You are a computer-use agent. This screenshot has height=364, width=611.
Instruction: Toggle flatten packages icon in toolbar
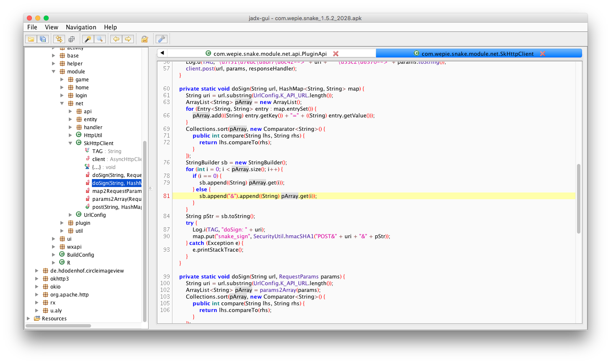pyautogui.click(x=71, y=39)
